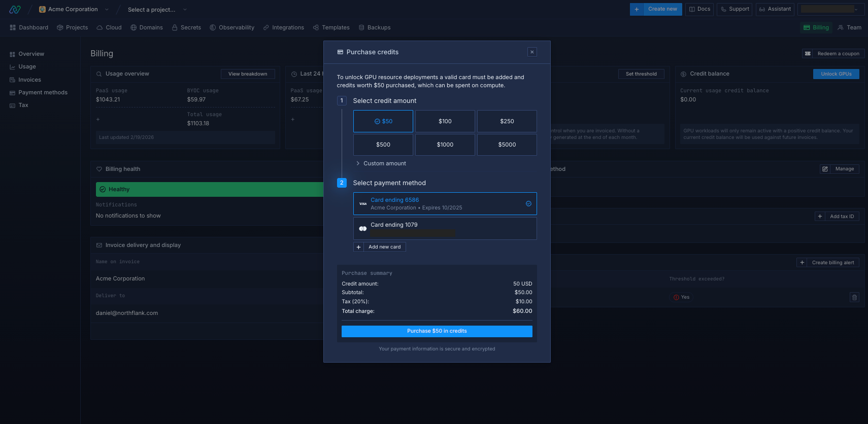Select Invoices in the billing sidebar
The height and width of the screenshot is (424, 868).
click(25, 80)
